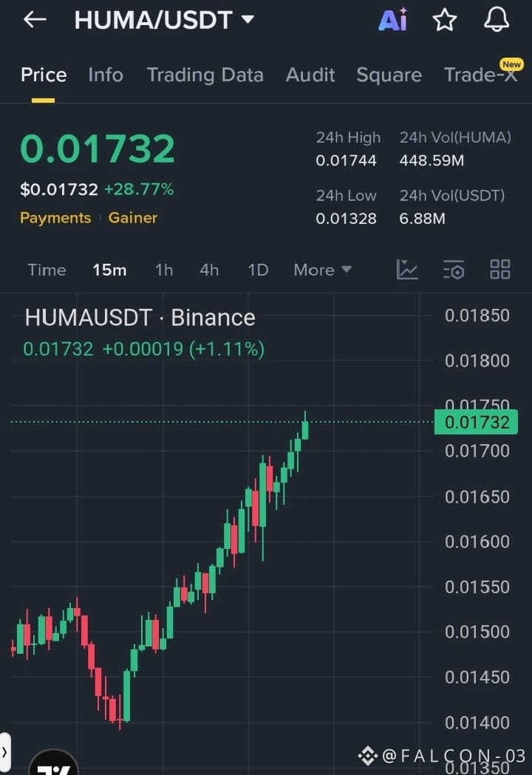The height and width of the screenshot is (775, 532).
Task: Open the chart indicators icon
Action: [x=407, y=270]
